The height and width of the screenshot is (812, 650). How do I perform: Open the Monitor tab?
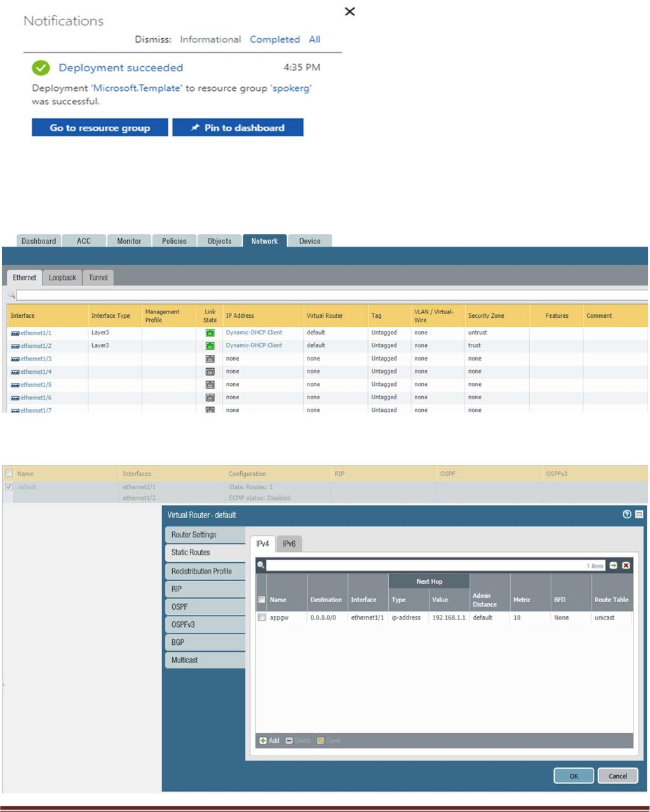129,241
